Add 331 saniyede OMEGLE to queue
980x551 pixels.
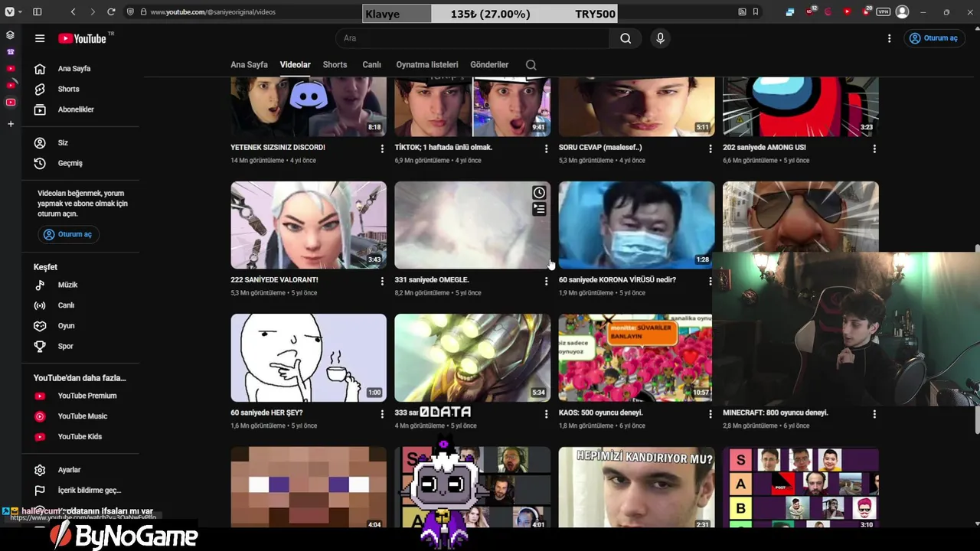point(539,209)
